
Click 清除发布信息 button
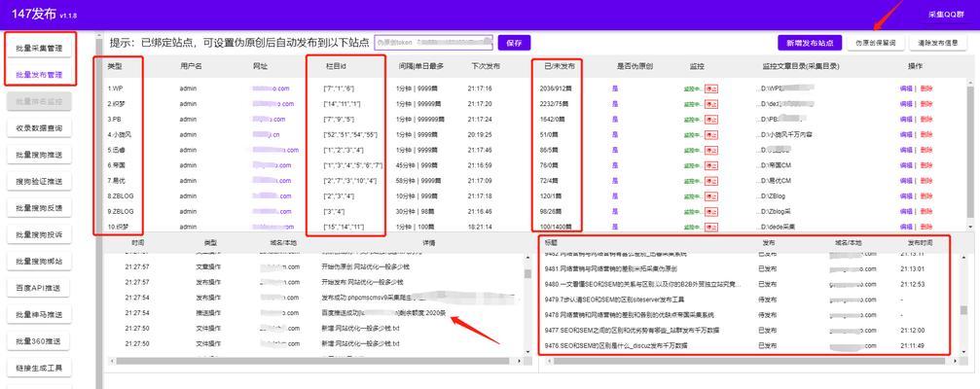pyautogui.click(x=938, y=43)
